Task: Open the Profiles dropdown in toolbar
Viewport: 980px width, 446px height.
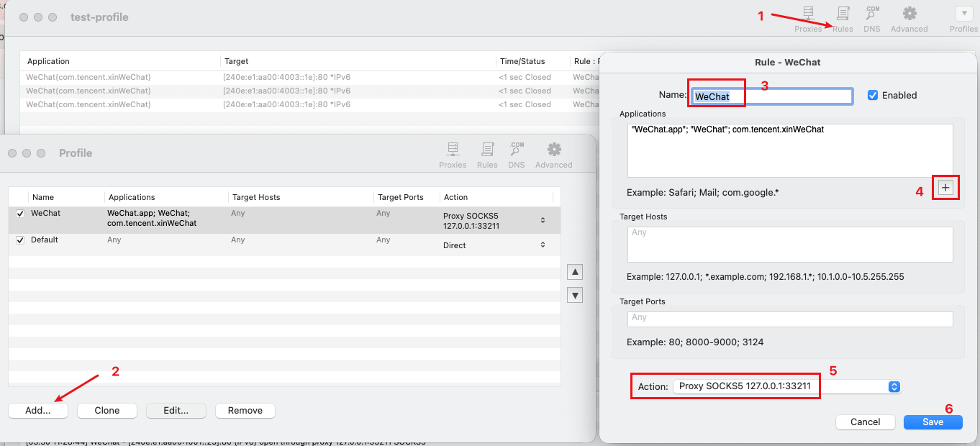Action: (x=963, y=14)
